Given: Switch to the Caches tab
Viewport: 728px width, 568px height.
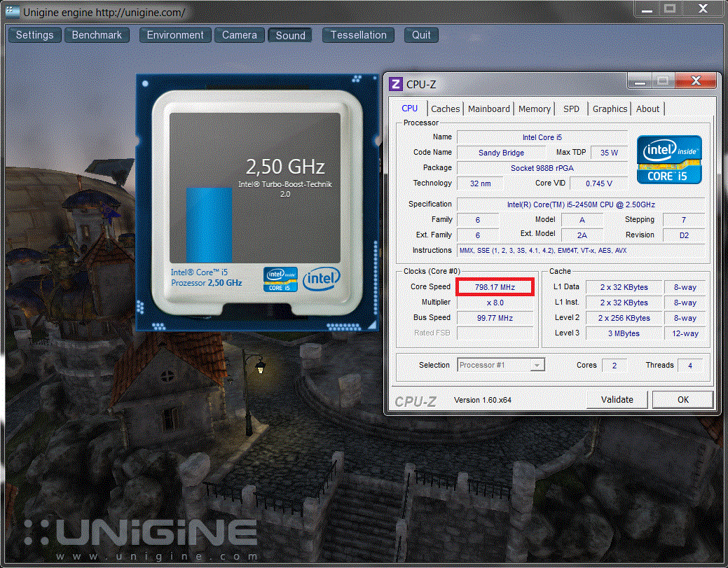Looking at the screenshot, I should coord(445,109).
